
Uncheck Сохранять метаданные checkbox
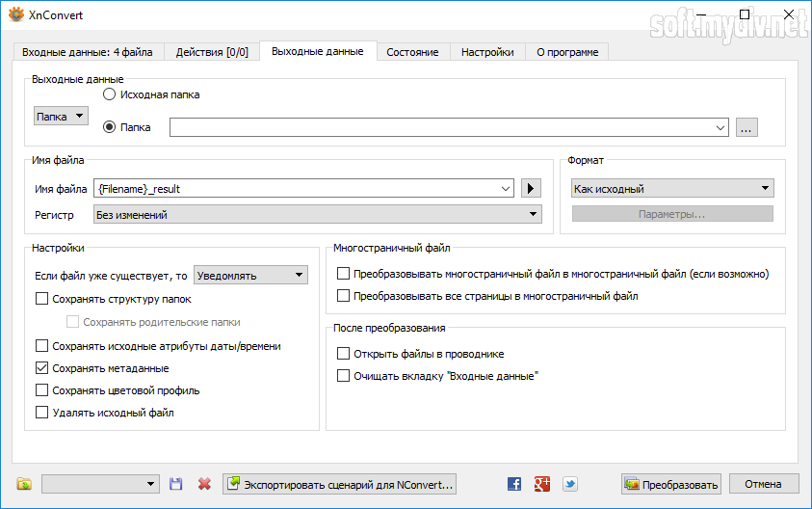42,368
